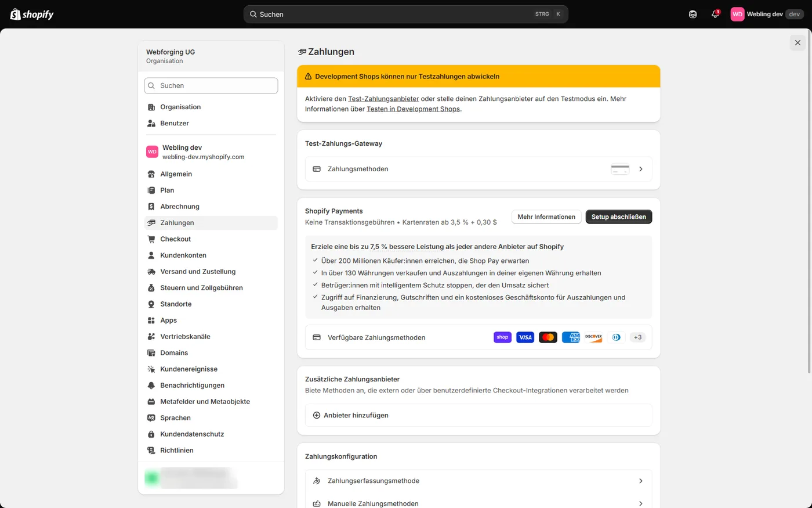Click the Shopify logo
812x508 pixels.
[32, 14]
